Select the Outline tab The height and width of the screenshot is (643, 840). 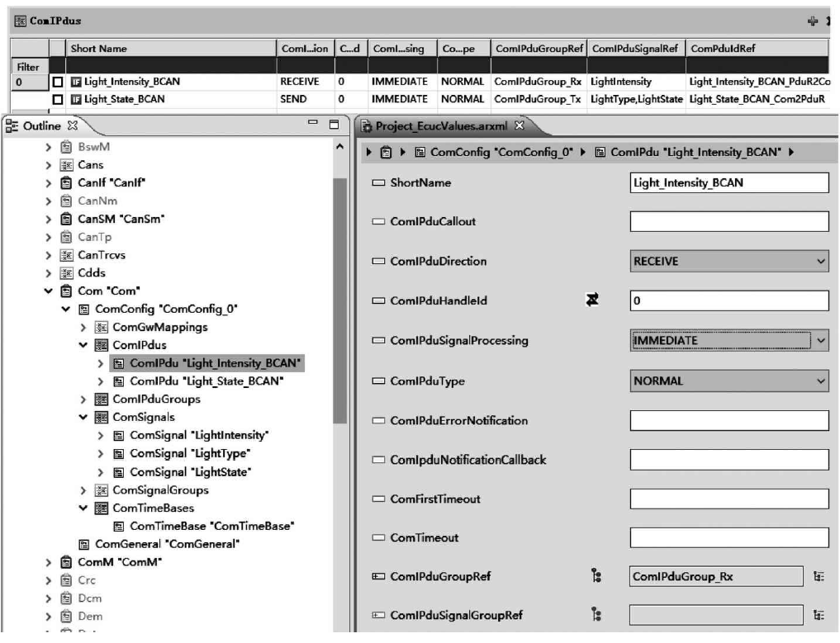42,125
